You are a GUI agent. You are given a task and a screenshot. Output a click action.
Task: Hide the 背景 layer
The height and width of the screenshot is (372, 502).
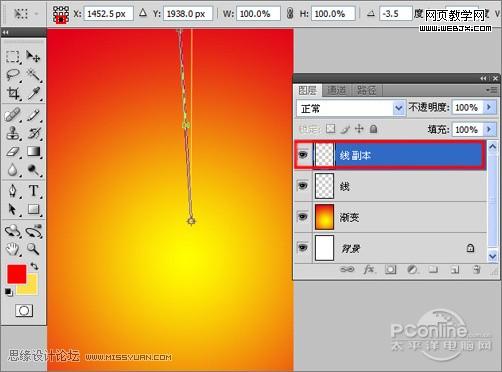(303, 248)
